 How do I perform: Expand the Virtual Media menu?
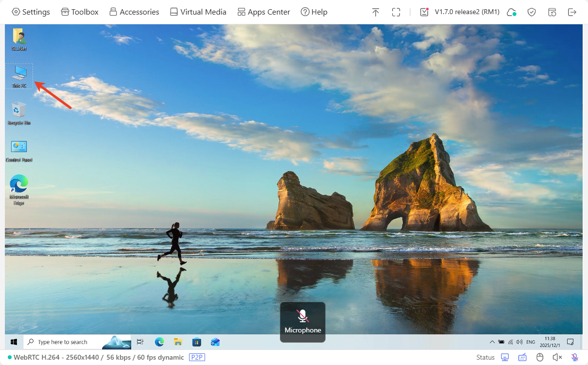pos(198,12)
